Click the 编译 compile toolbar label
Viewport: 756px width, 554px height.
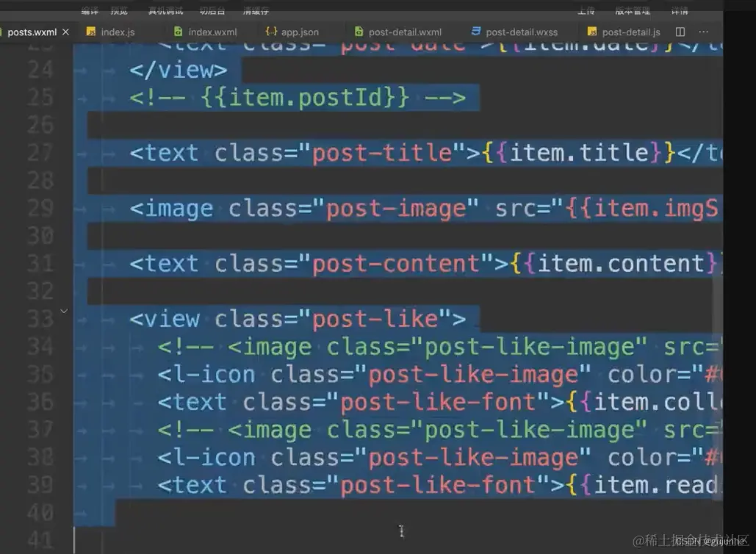coord(90,10)
